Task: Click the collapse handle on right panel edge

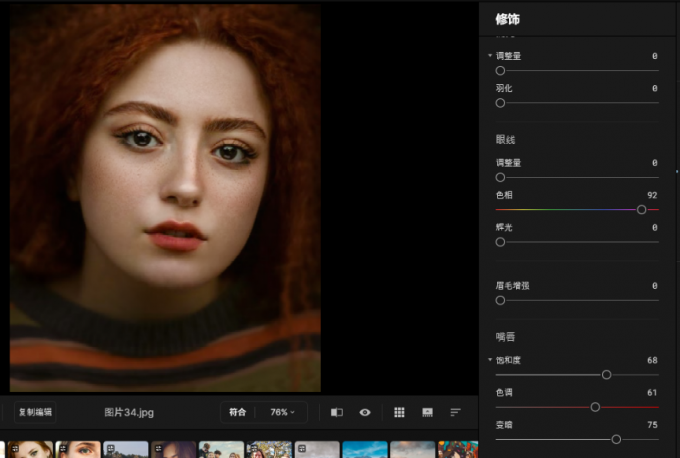Action: 677,172
